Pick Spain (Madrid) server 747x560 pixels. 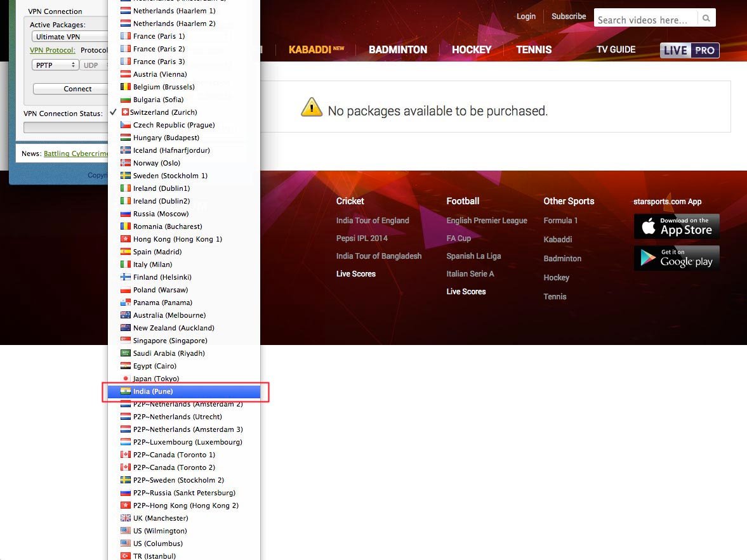(x=184, y=252)
